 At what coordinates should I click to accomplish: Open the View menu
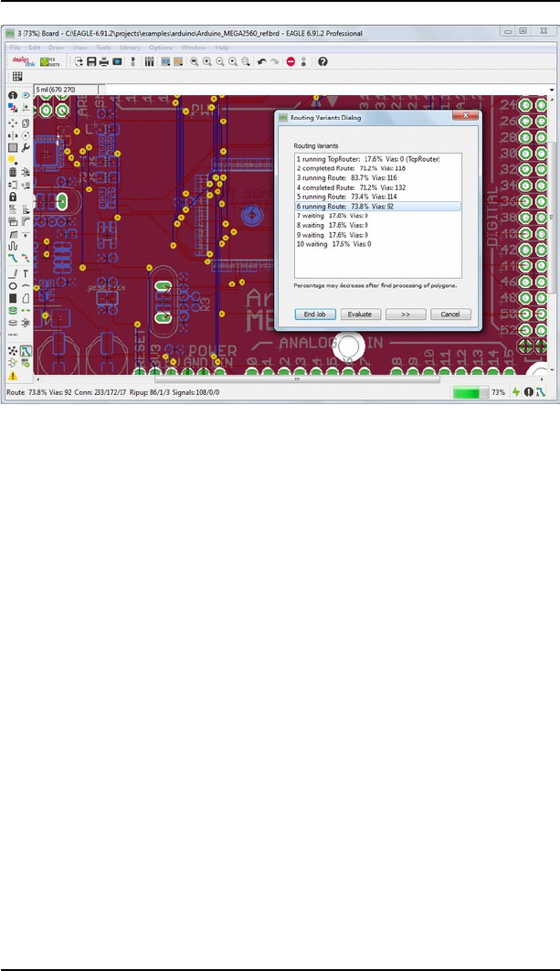79,47
